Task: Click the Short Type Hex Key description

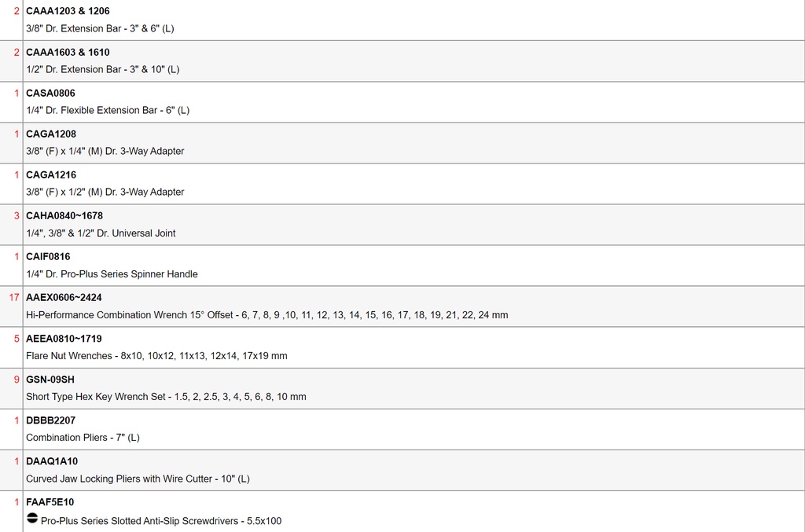Action: click(x=166, y=397)
